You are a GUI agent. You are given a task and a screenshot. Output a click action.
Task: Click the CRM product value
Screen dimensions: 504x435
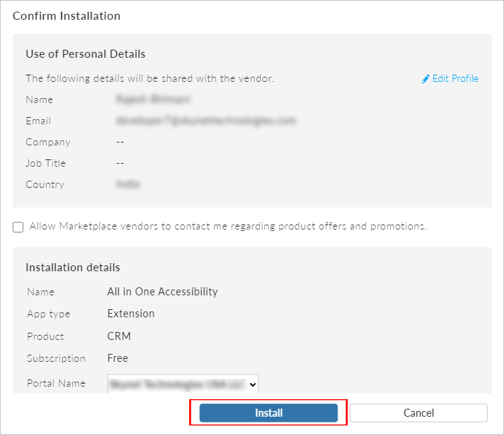118,336
